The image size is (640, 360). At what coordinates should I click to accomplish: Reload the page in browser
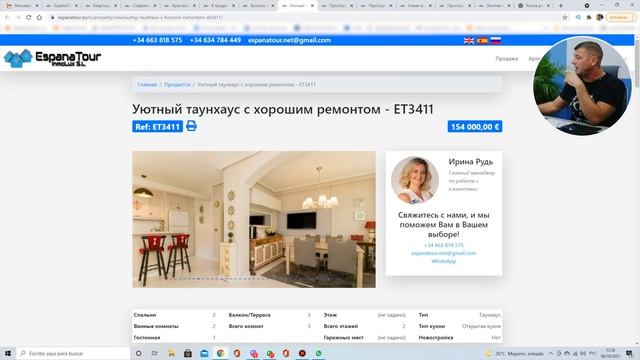tap(29, 18)
